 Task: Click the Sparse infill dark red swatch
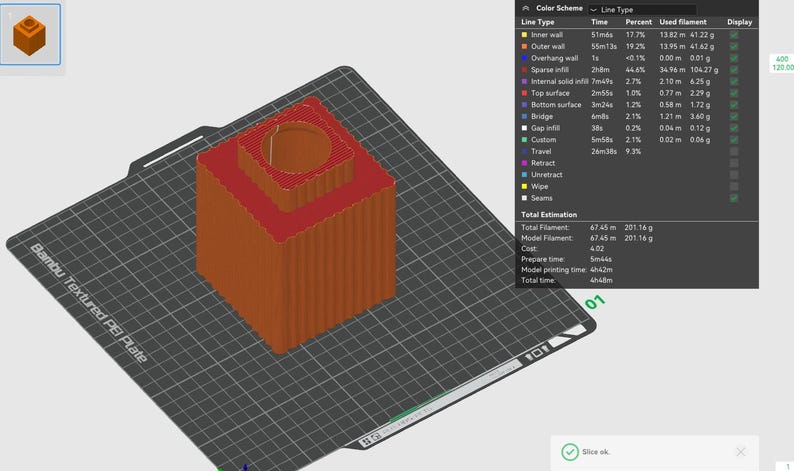point(524,70)
